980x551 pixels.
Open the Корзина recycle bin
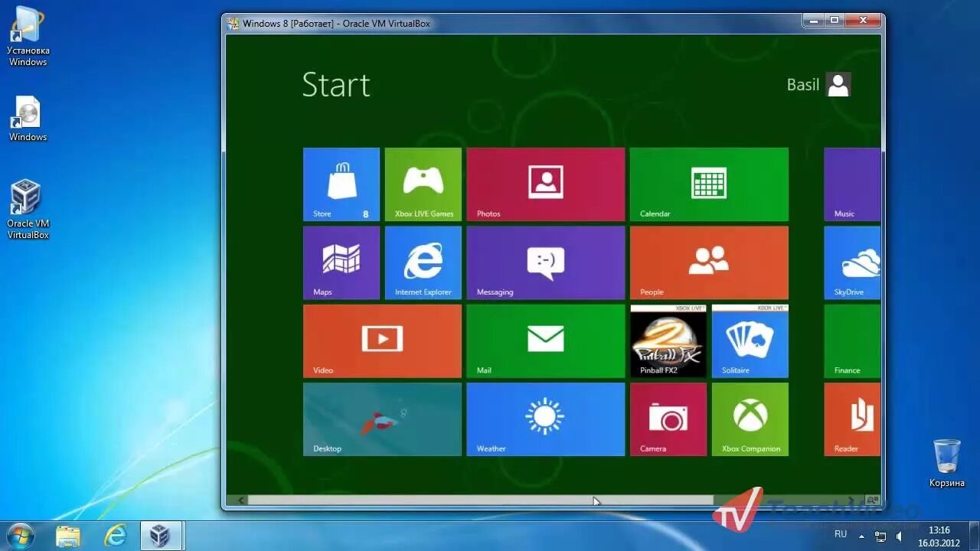[947, 463]
